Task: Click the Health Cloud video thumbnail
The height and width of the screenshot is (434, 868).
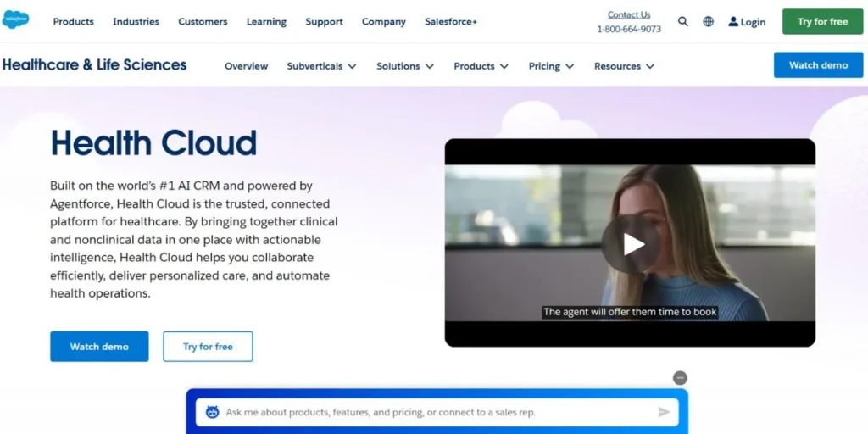Action: [x=630, y=242]
